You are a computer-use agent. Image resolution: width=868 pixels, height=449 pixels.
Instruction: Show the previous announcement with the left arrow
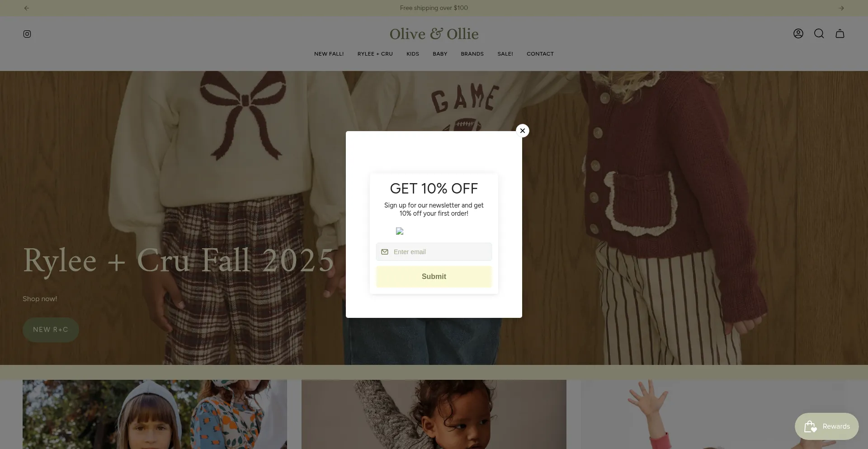(x=27, y=8)
